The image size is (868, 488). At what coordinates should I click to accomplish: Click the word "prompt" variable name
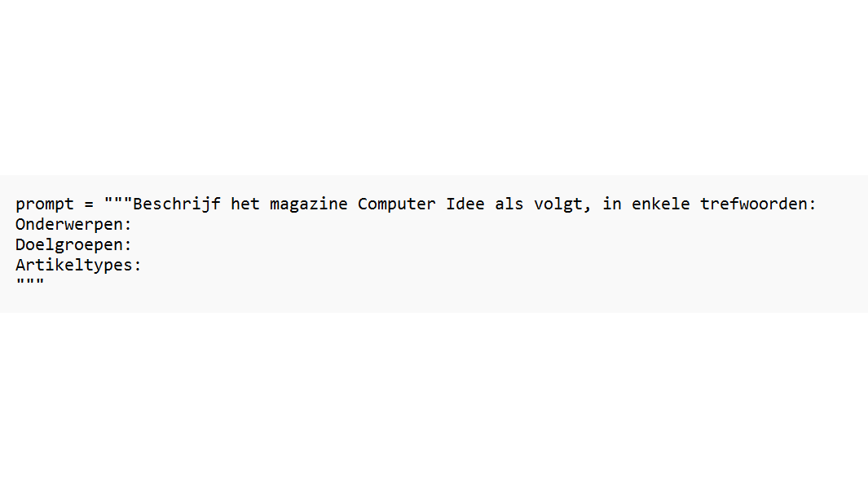pos(44,204)
